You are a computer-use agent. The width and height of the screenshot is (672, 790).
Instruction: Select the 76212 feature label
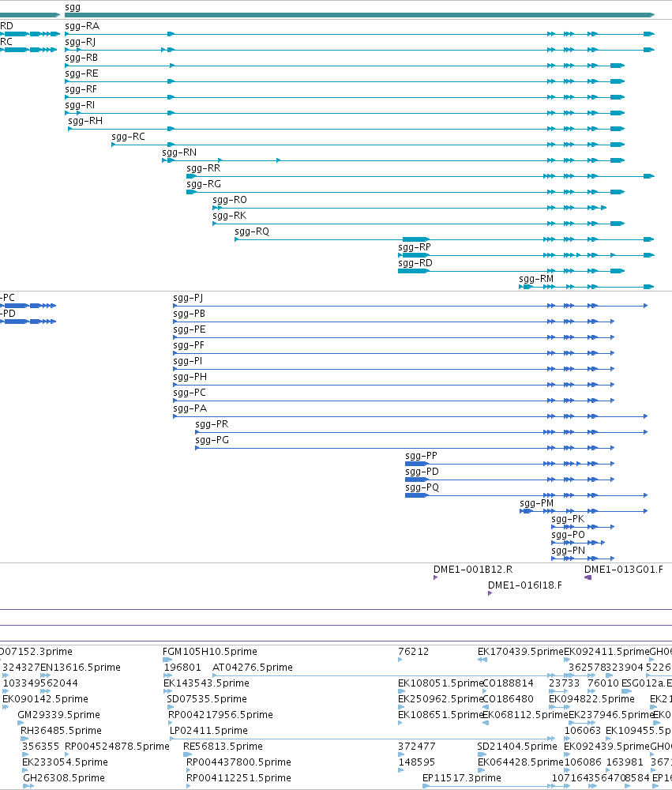[413, 652]
